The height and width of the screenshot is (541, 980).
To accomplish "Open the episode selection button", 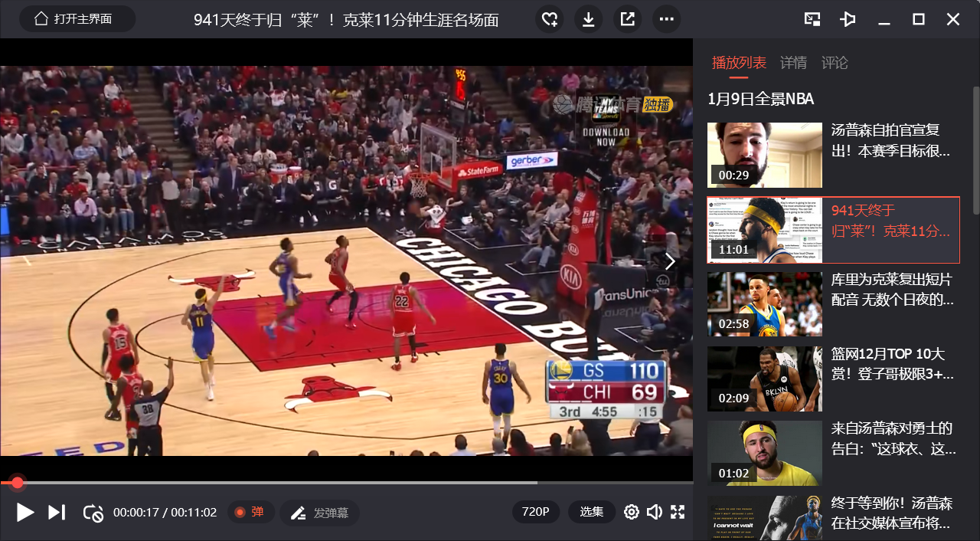I will (592, 512).
